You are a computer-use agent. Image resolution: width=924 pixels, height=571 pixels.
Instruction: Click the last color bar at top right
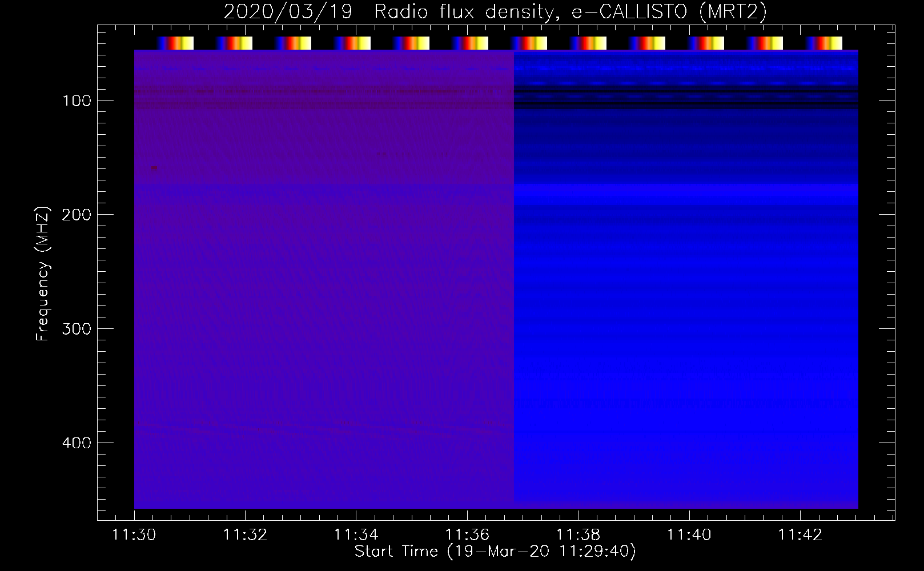click(x=824, y=43)
